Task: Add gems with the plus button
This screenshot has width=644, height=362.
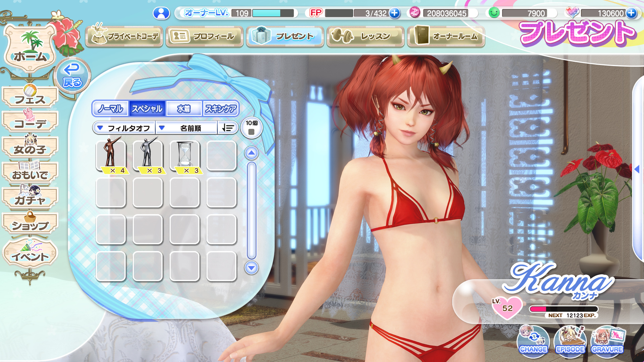Action: click(x=631, y=13)
